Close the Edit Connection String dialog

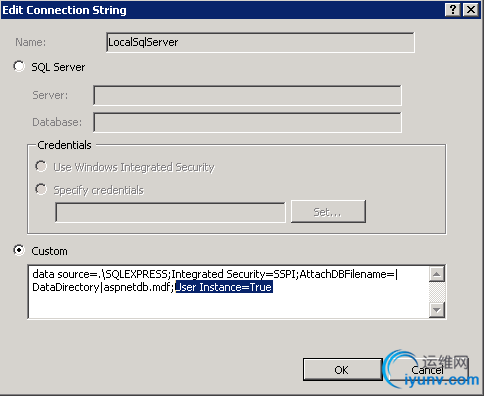click(471, 10)
